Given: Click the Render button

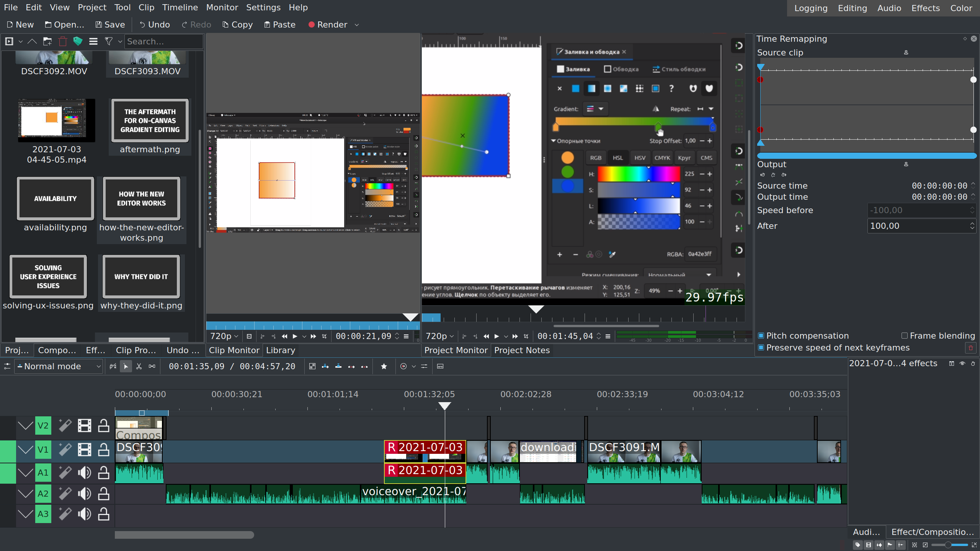Looking at the screenshot, I should click(328, 24).
